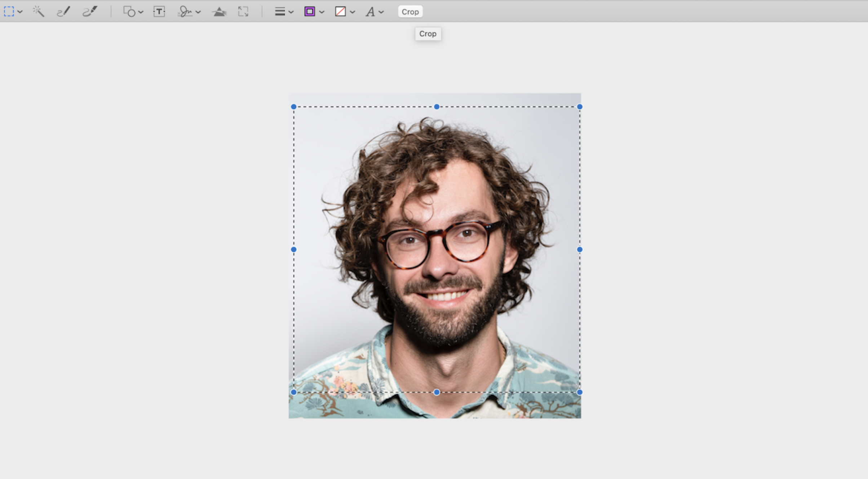The image size is (868, 479).
Task: Select the rectangular Selection Tools icon
Action: click(9, 12)
